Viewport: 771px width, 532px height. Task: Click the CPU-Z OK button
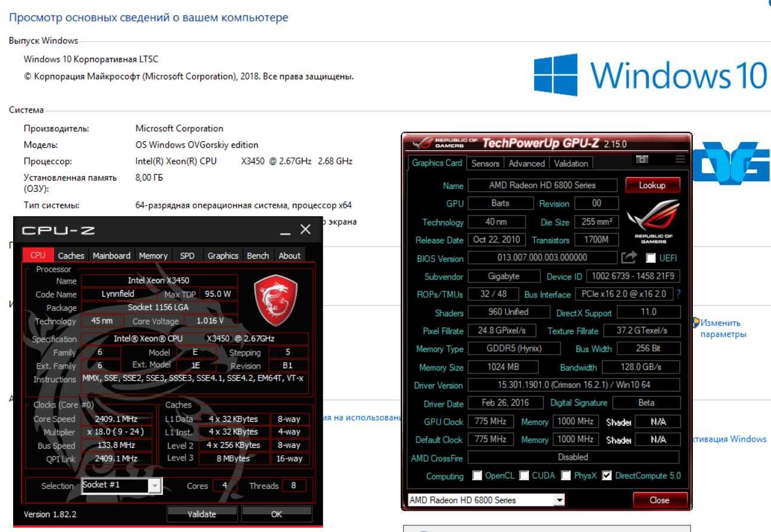tap(277, 514)
